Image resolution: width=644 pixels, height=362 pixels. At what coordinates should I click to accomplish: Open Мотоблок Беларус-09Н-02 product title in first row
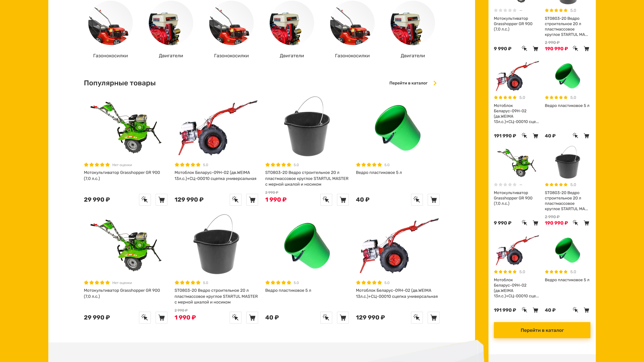(x=216, y=175)
